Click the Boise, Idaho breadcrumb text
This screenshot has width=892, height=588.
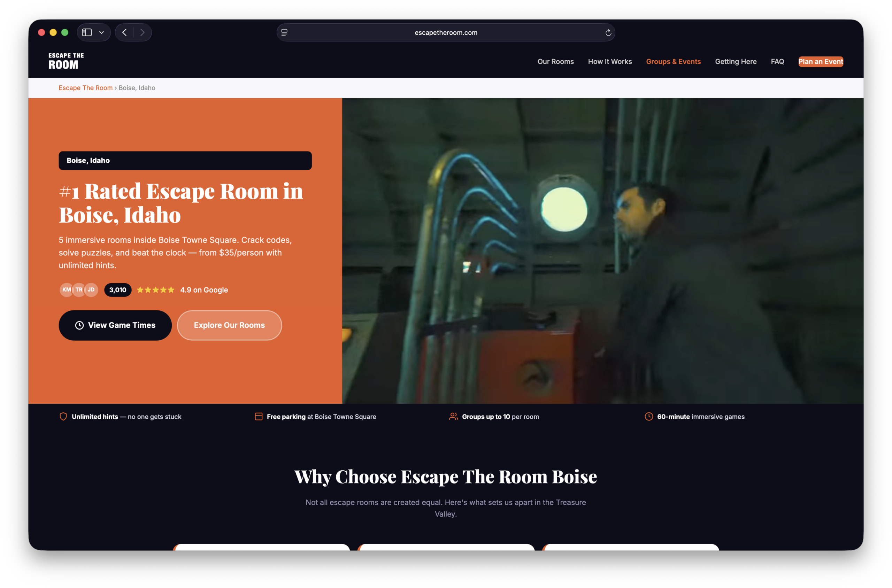tap(137, 88)
